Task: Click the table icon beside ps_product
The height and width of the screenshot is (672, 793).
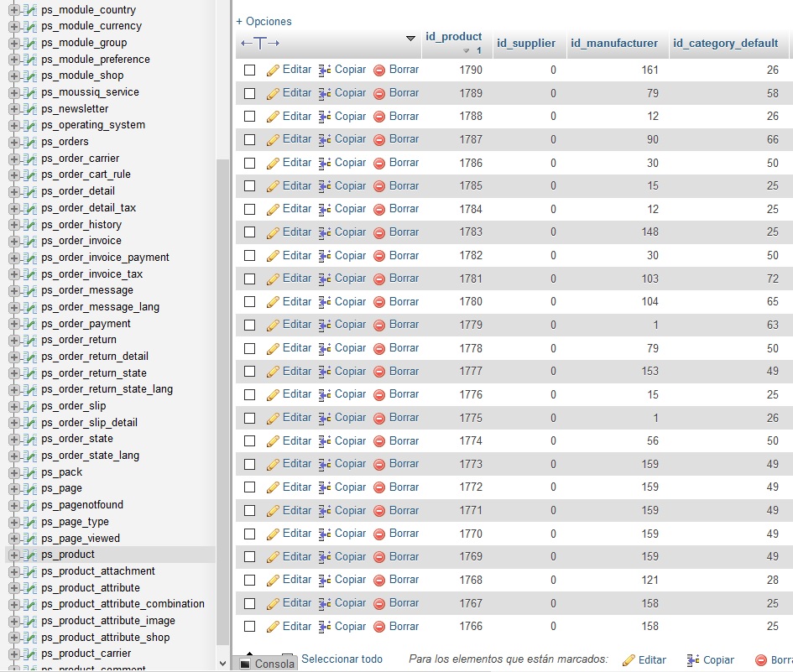Action: [x=30, y=555]
